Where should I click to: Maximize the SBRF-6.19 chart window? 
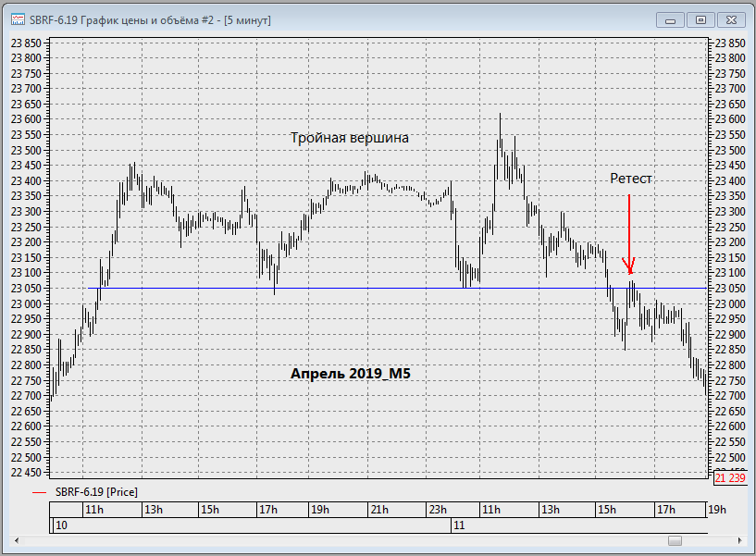click(700, 20)
